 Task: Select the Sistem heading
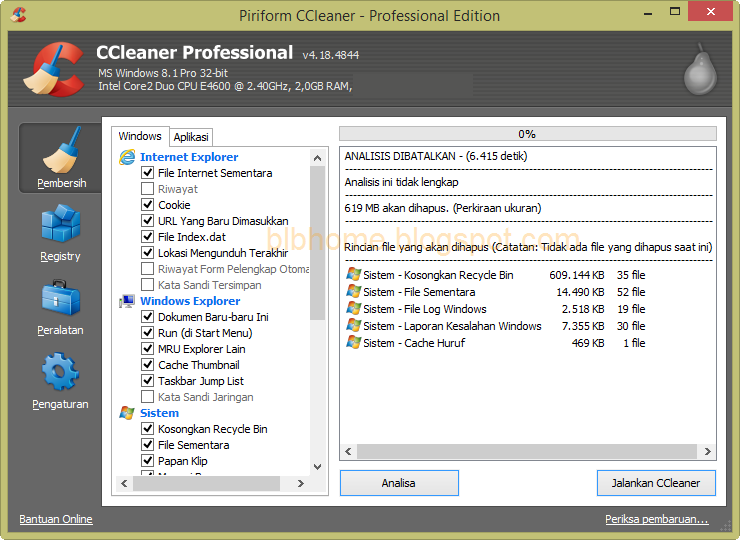point(160,413)
